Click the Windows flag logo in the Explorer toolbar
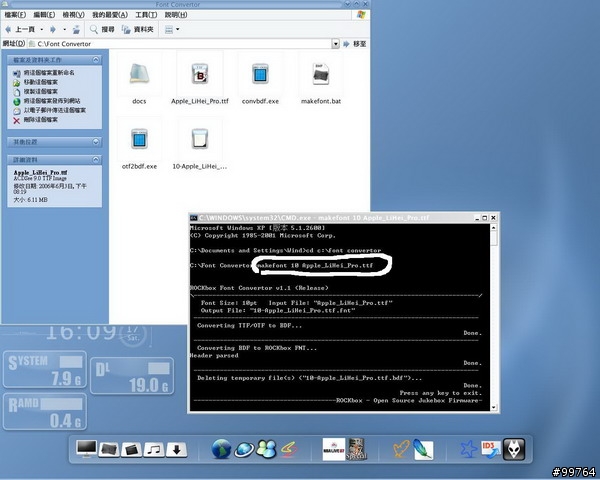Screen dimensions: 600x480 point(361,15)
